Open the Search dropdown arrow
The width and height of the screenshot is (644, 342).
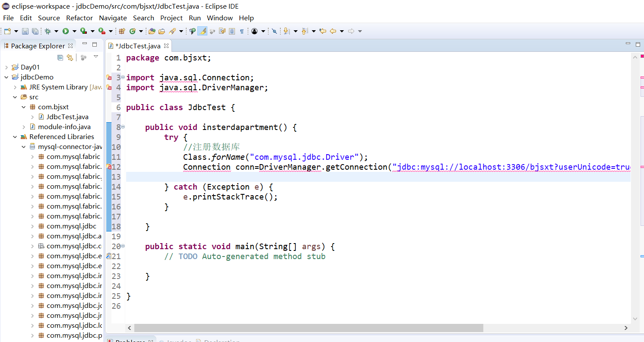(x=181, y=31)
